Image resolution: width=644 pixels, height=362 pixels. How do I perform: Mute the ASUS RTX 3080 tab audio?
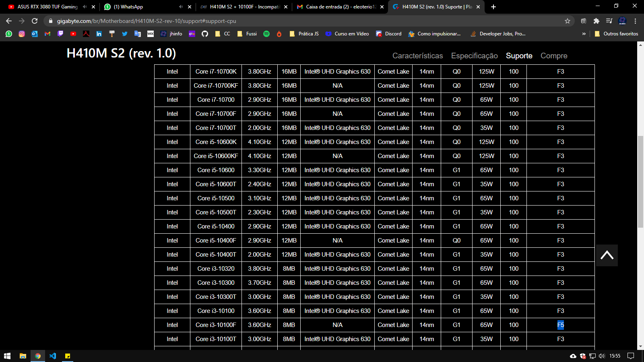pyautogui.click(x=85, y=7)
